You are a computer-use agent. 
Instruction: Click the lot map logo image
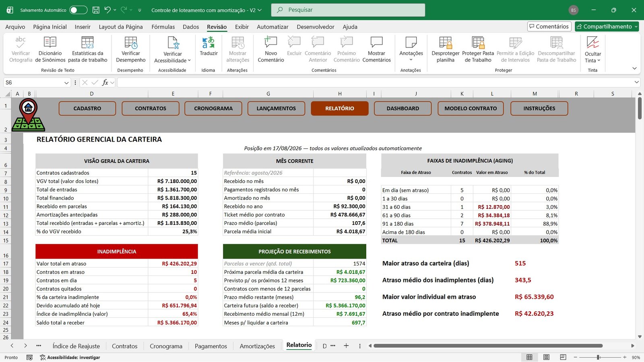pyautogui.click(x=28, y=115)
